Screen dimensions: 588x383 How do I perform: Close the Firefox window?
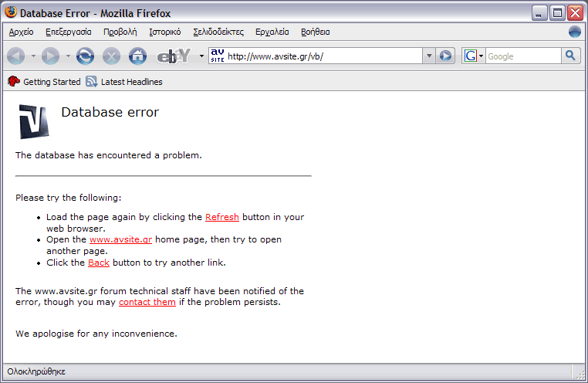575,13
